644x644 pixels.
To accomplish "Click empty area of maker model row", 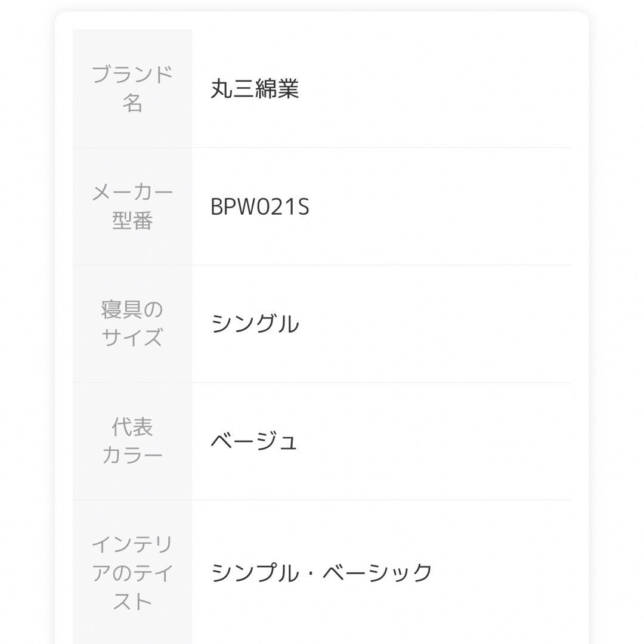I will (439, 206).
